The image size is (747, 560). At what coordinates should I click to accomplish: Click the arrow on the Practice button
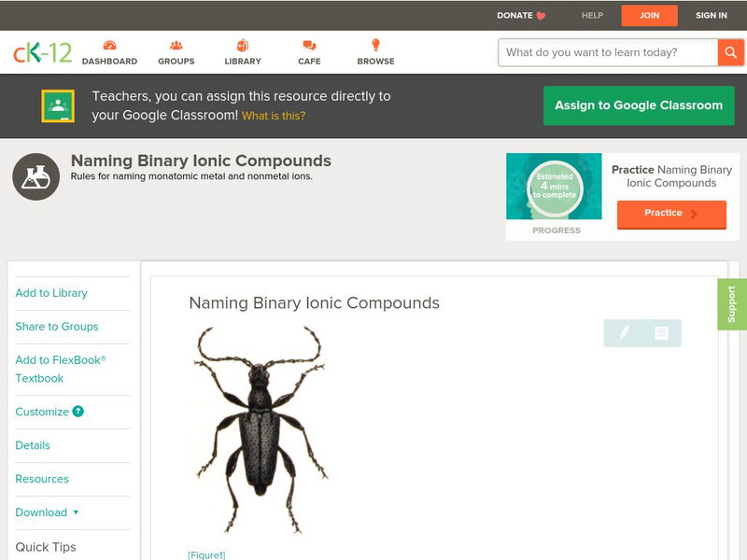[x=694, y=214]
